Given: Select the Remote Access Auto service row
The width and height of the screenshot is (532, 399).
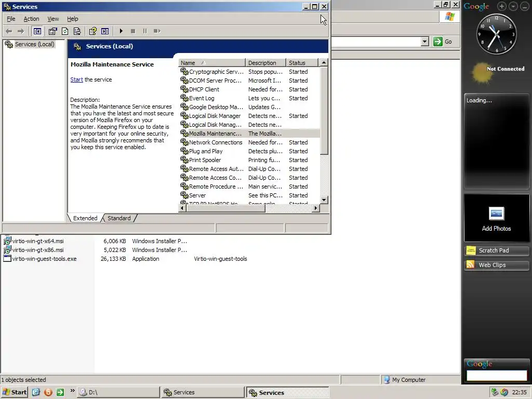Looking at the screenshot, I should click(x=249, y=169).
